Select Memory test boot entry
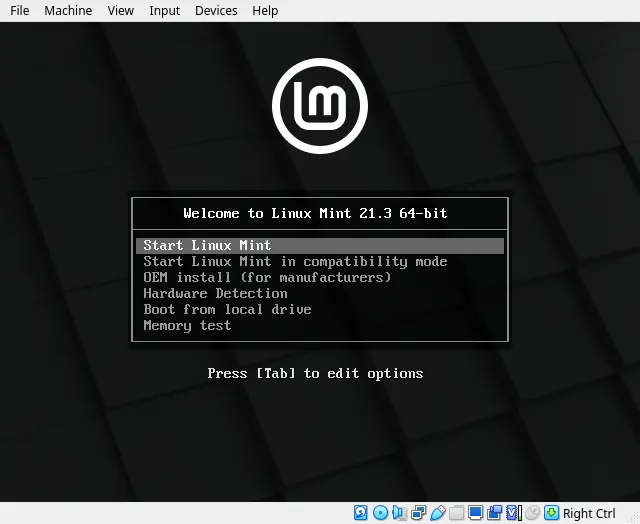The width and height of the screenshot is (640, 524). point(320,325)
